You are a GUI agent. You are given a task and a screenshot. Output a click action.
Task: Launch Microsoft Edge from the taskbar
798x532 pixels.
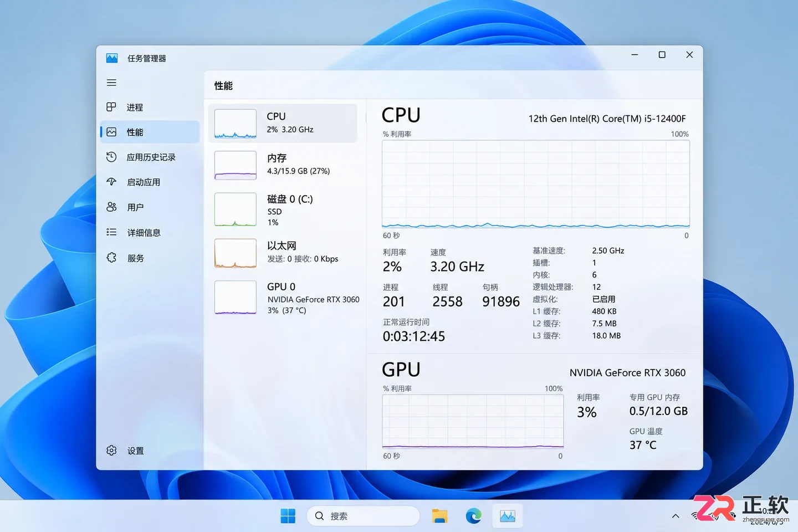[x=473, y=516]
